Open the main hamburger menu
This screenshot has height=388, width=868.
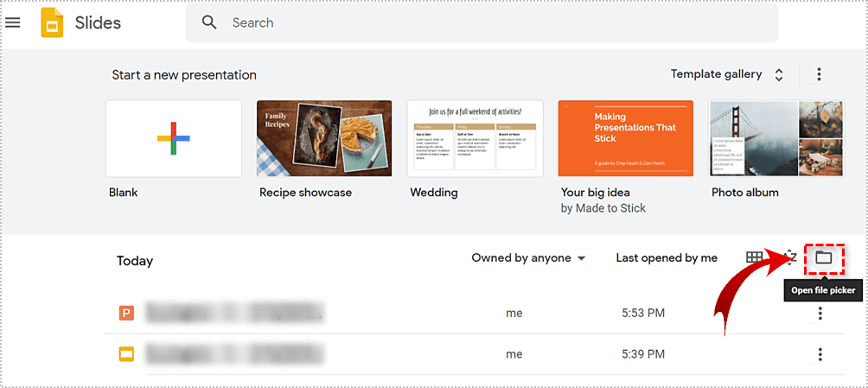13,22
